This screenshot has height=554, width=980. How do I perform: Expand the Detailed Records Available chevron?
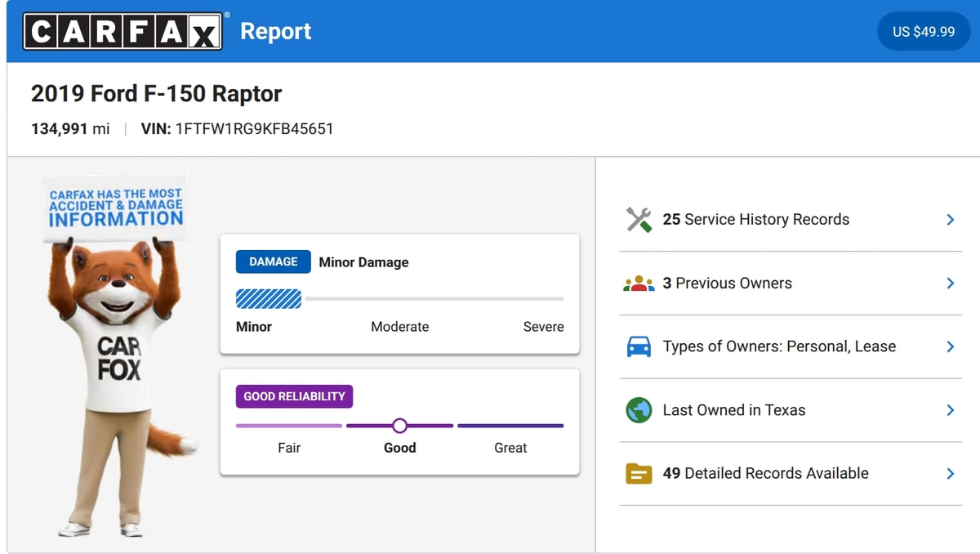(950, 473)
